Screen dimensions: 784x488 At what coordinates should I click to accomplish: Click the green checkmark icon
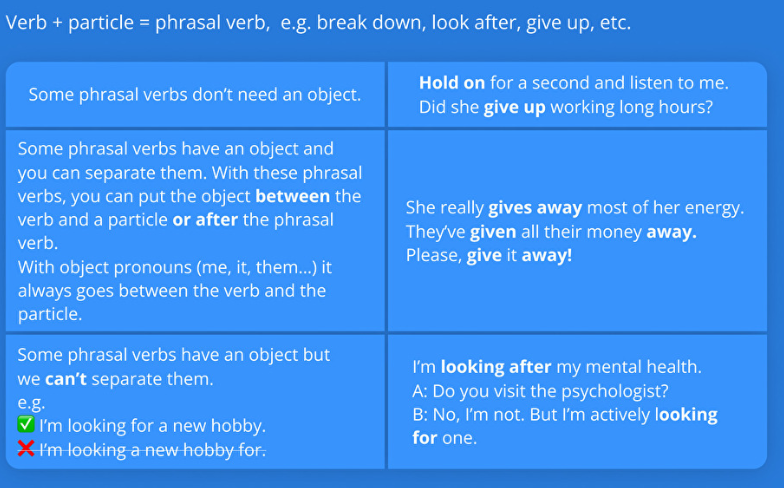pos(26,424)
